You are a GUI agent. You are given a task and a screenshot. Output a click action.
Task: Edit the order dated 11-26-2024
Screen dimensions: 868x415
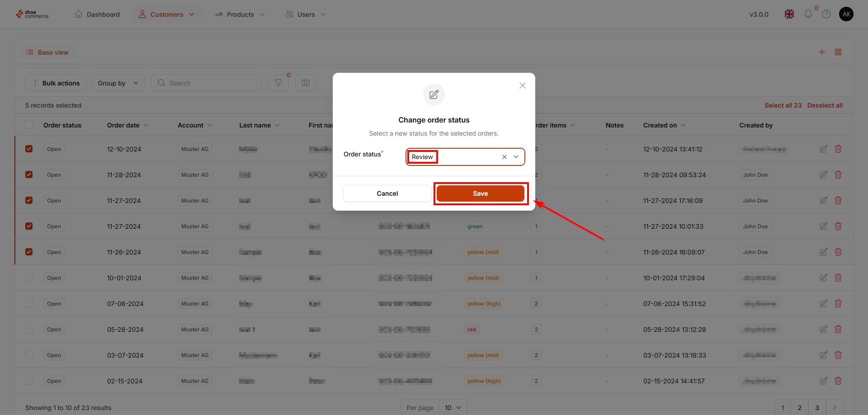click(824, 252)
